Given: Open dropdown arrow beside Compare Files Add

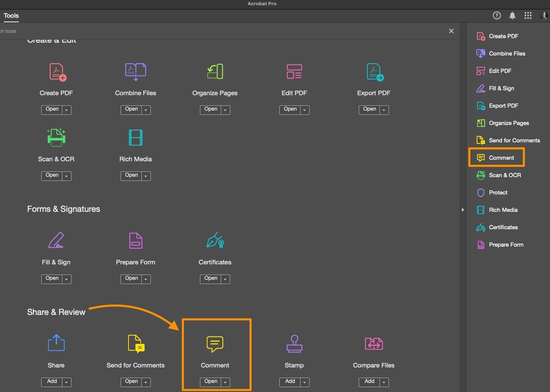Looking at the screenshot, I should 384,382.
